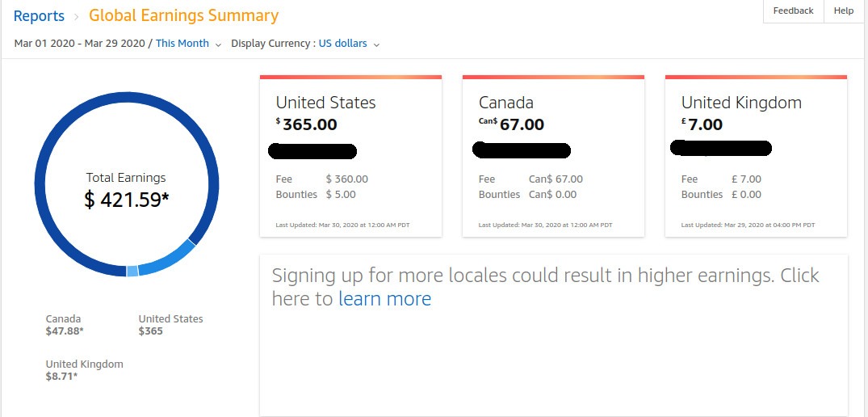Viewport: 868px width, 417px height.
Task: Click the Global Earnings Summary title
Action: click(x=183, y=15)
